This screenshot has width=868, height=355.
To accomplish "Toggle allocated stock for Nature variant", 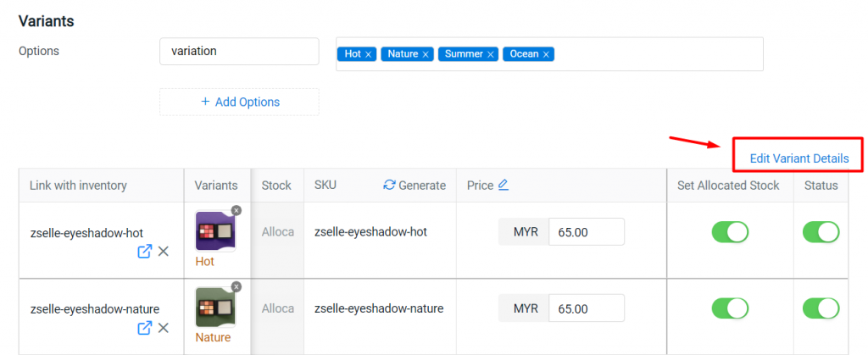I will (x=730, y=308).
